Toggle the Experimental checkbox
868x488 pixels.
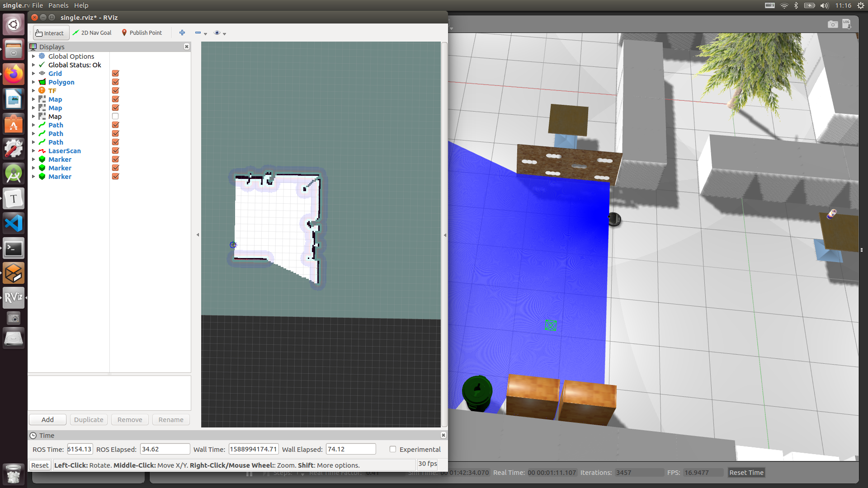click(393, 449)
